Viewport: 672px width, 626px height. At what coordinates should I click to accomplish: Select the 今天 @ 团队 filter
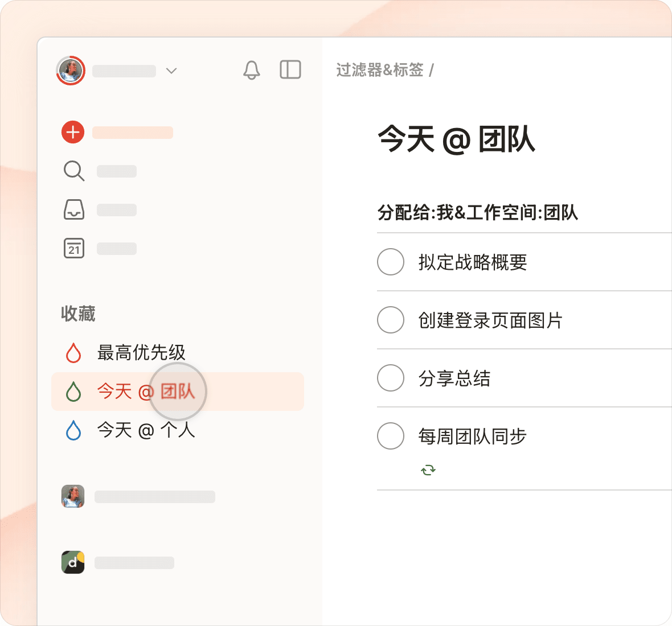click(178, 392)
